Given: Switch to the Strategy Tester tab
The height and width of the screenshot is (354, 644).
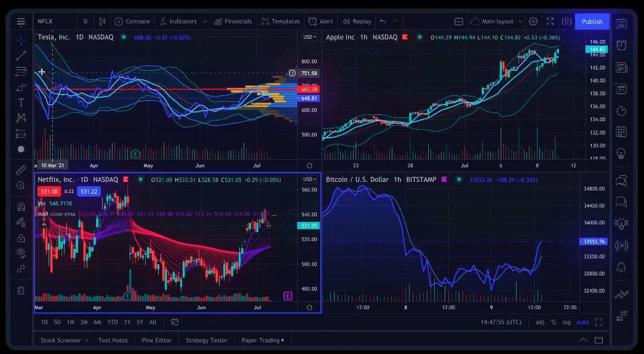Looking at the screenshot, I should [206, 339].
